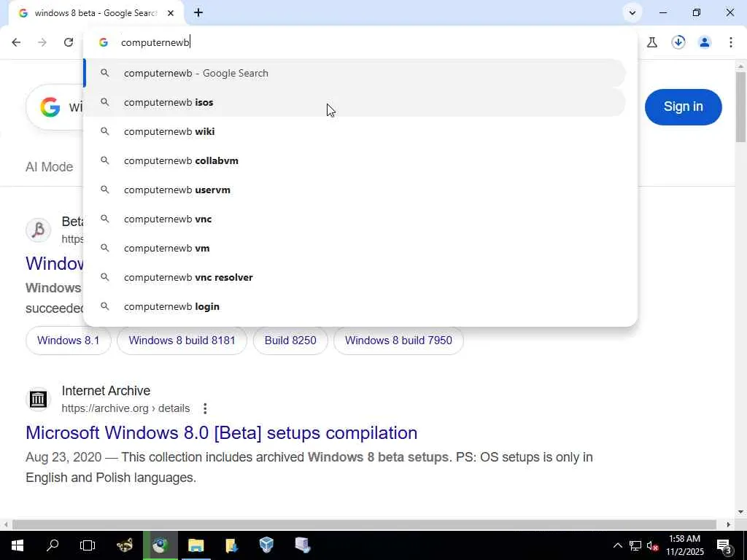Image resolution: width=747 pixels, height=560 pixels.
Task: Click the Sign in button
Action: [683, 106]
